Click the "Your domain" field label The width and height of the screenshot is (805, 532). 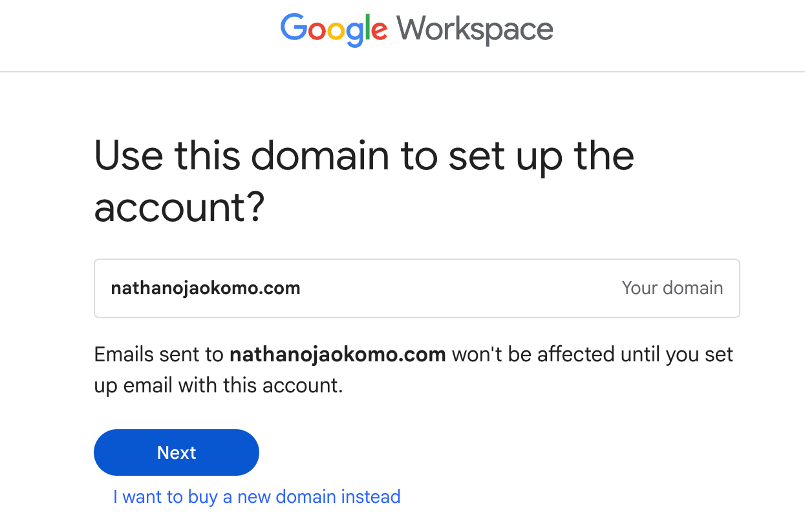pyautogui.click(x=672, y=288)
